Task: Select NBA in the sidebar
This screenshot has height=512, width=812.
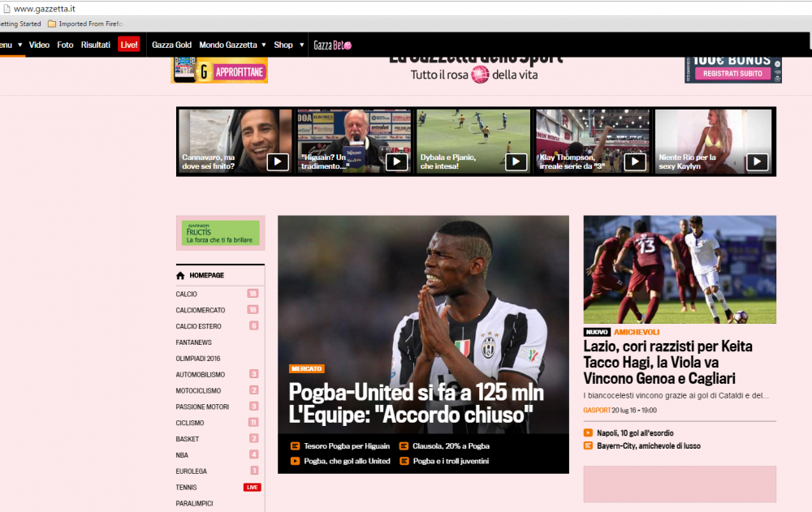Action: 182,455
